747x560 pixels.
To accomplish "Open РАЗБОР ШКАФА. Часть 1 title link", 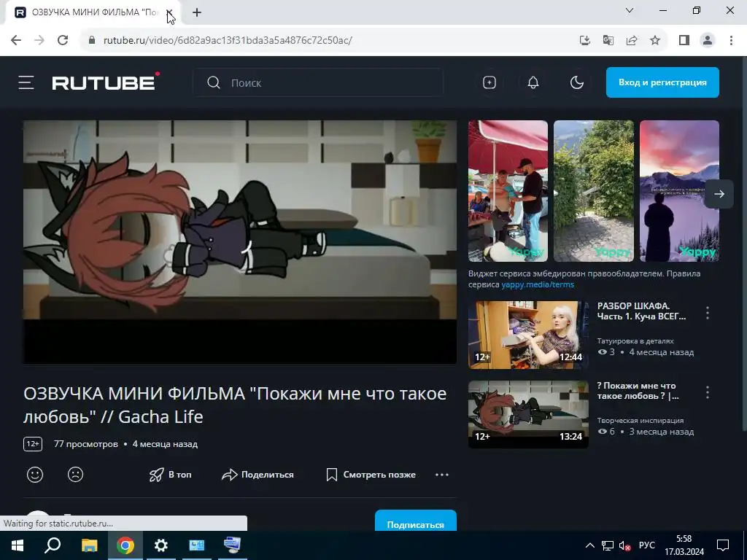I will point(641,311).
